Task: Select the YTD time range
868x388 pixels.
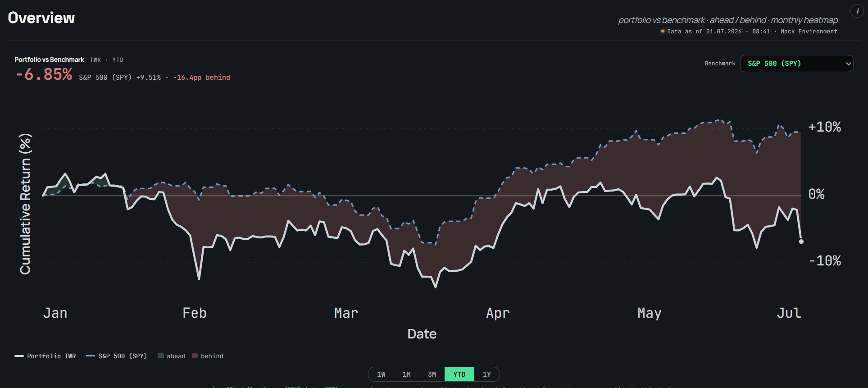Action: (x=459, y=374)
